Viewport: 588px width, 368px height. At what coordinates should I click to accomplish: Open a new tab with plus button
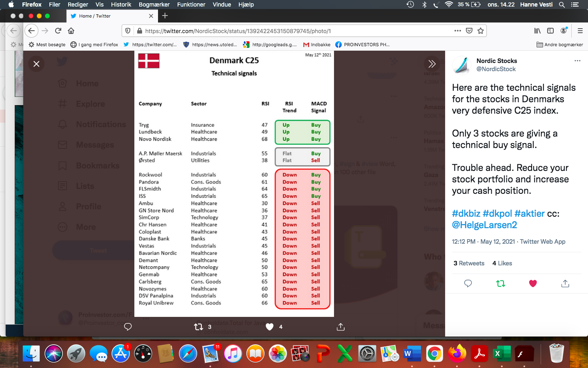(165, 16)
